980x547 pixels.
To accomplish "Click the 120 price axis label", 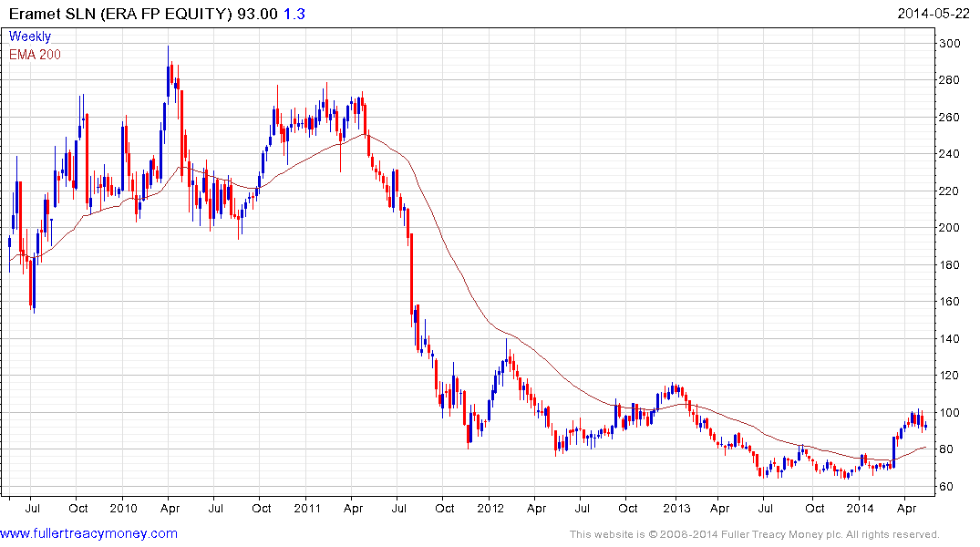I will point(949,375).
